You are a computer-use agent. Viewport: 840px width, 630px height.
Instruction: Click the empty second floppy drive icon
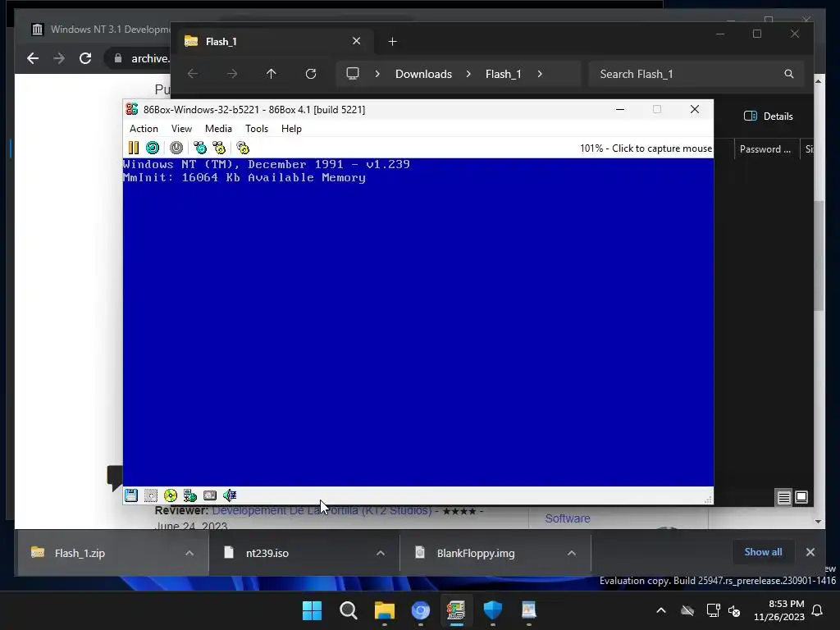[151, 495]
